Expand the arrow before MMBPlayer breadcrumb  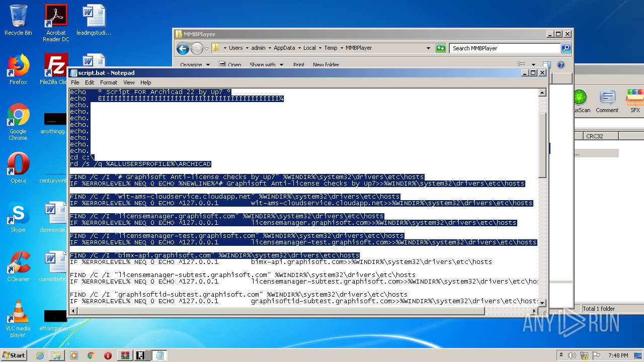342,48
